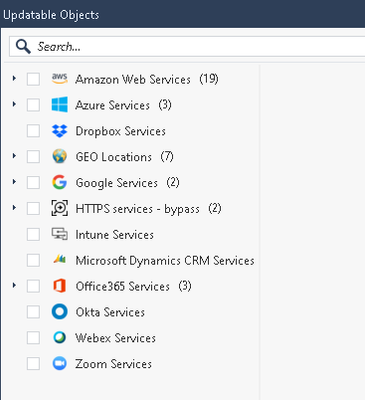Tick the Zoom Services checkbox
The width and height of the screenshot is (365, 400).
click(33, 364)
